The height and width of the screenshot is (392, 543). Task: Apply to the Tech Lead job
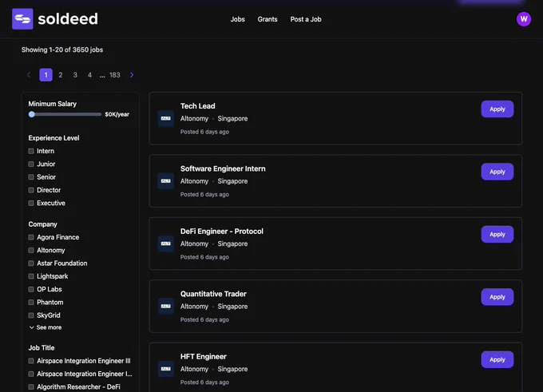(x=497, y=109)
